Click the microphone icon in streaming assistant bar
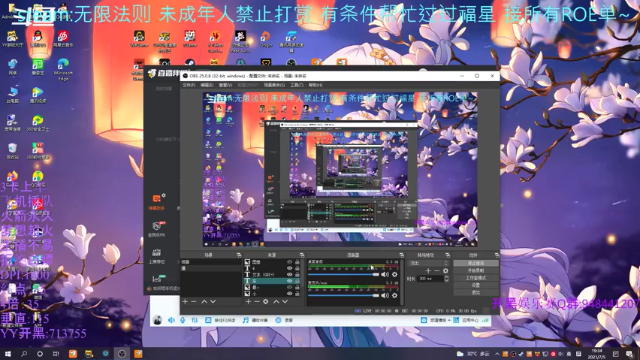Image resolution: width=640 pixels, height=360 pixels. click(183, 320)
